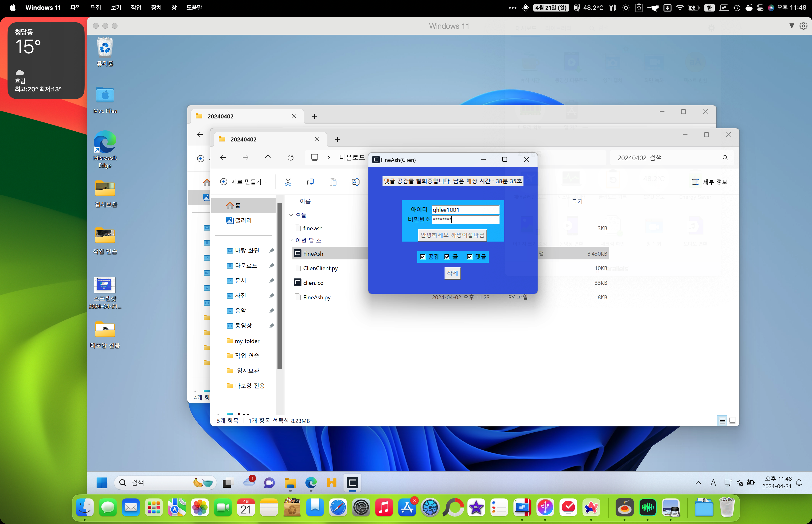Click the Refresh icon in Explorer navigation
The image size is (812, 524).
click(x=290, y=157)
